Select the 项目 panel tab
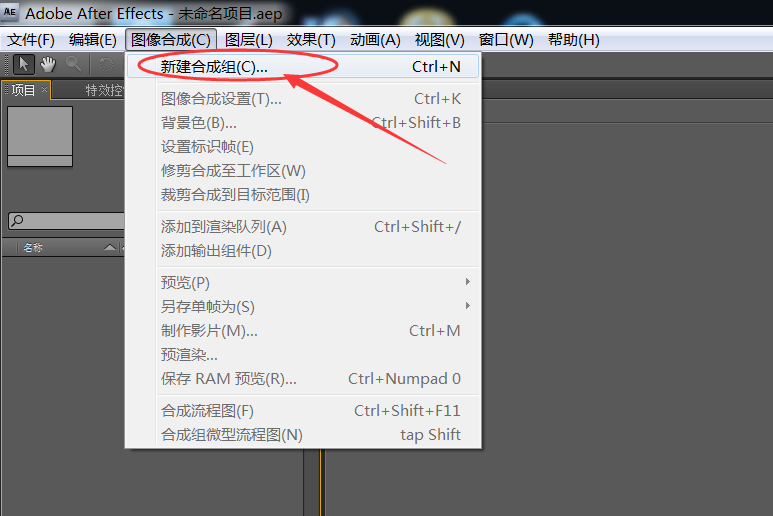Image resolution: width=773 pixels, height=516 pixels. [23, 90]
